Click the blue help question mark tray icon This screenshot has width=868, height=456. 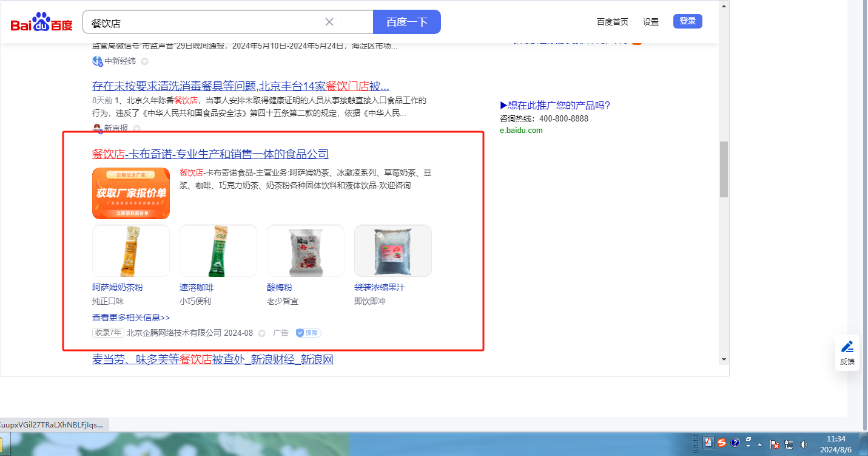click(735, 443)
